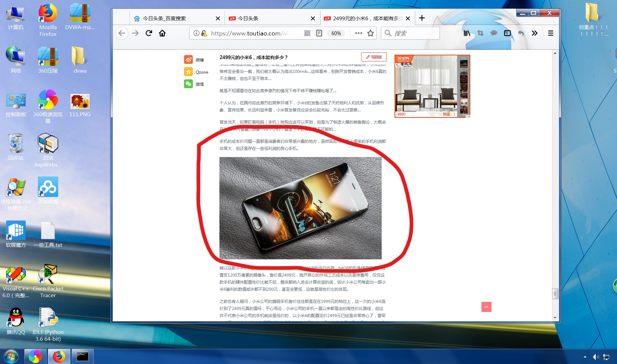Screen dimensions: 617x364
Task: Open the Firefox Library
Action: (x=467, y=33)
